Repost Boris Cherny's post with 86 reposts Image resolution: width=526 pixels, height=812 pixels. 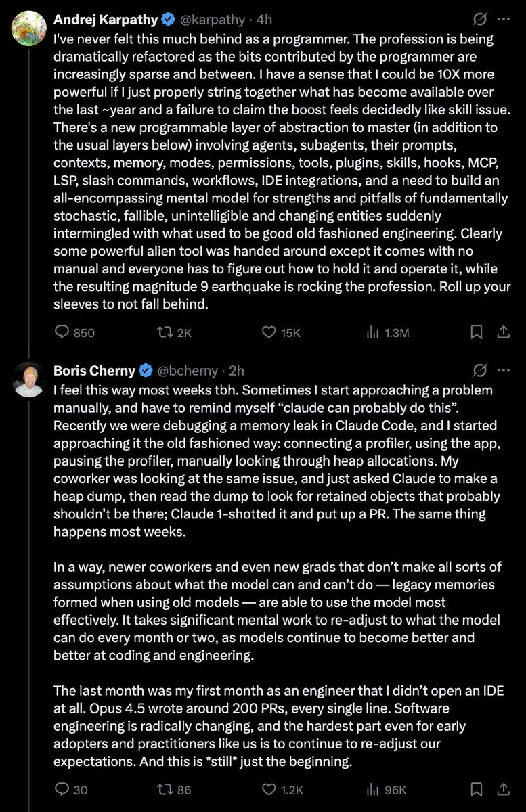pos(165,789)
